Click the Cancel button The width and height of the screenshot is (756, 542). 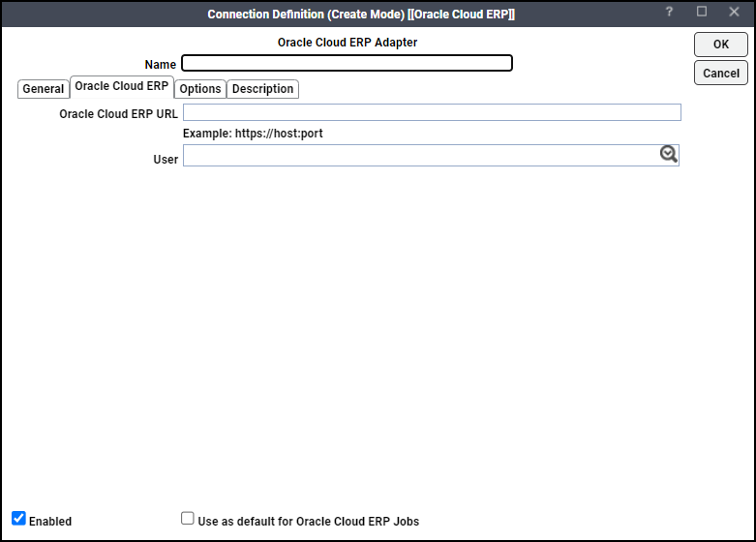pos(721,74)
